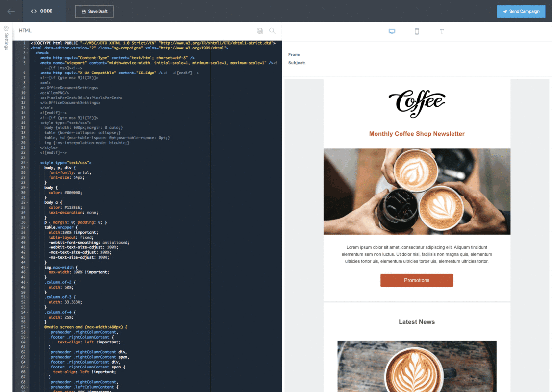The width and height of the screenshot is (552, 392).
Task: Click the Save Draft button
Action: pyautogui.click(x=94, y=11)
